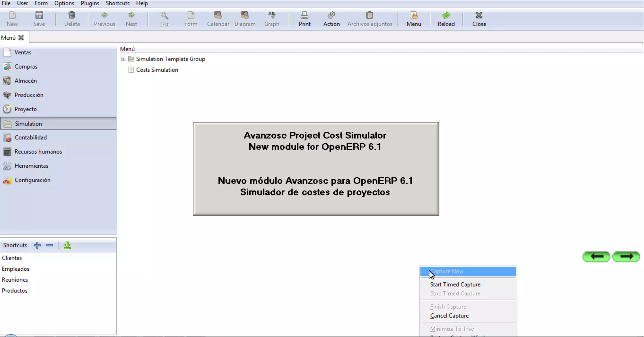The width and height of the screenshot is (644, 337).
Task: Switch to List view
Action: [164, 19]
